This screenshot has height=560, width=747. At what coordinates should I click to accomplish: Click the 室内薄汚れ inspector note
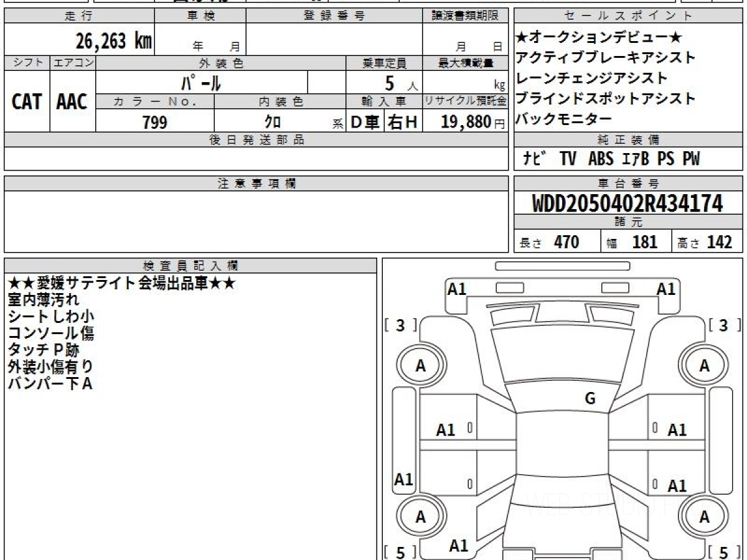[x=44, y=300]
